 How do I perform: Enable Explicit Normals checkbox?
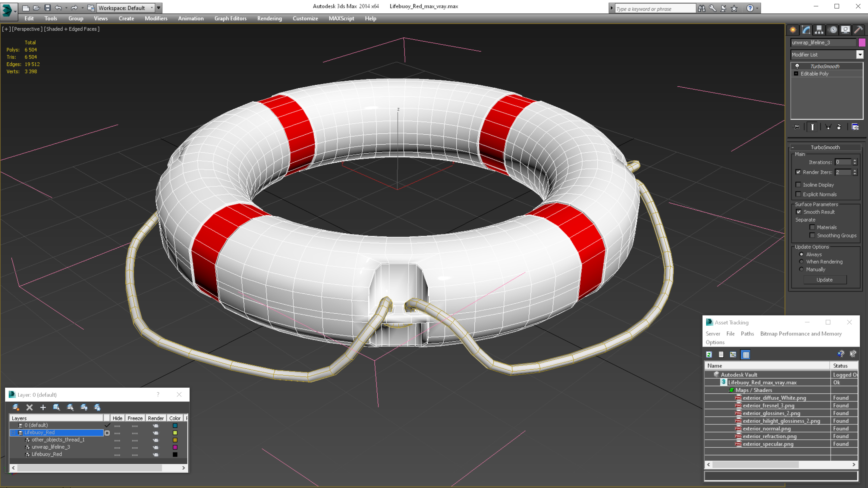[x=798, y=194]
